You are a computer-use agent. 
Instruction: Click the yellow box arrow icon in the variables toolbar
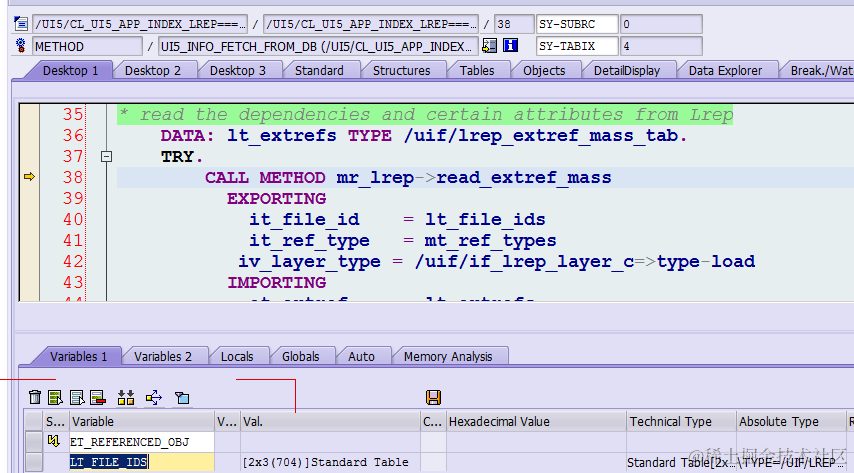click(x=154, y=397)
